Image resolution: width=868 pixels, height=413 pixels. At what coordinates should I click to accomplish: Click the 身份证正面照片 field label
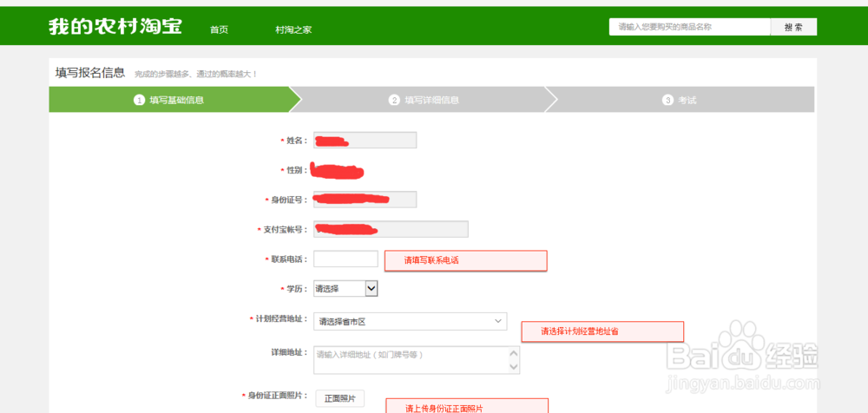274,396
